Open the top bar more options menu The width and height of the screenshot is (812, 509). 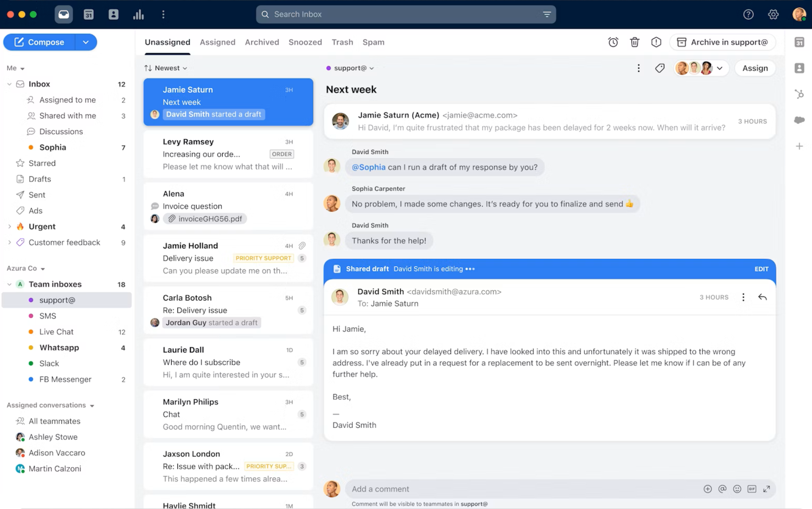163,14
